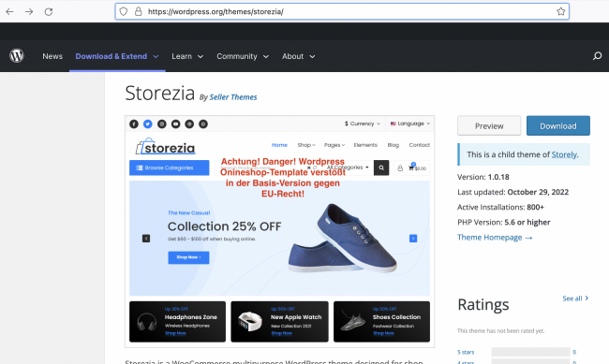Open the Headphones Zone promo card
Image resolution: width=609 pixels, height=364 pixels.
point(177,322)
